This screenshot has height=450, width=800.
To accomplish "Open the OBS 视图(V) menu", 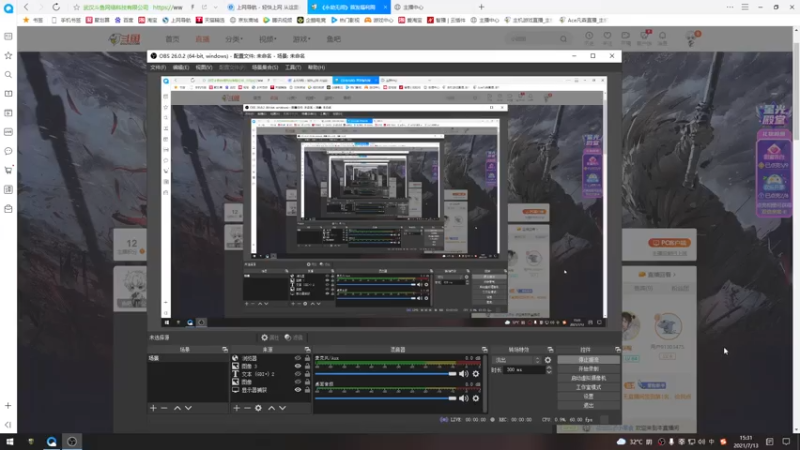I will (x=204, y=67).
